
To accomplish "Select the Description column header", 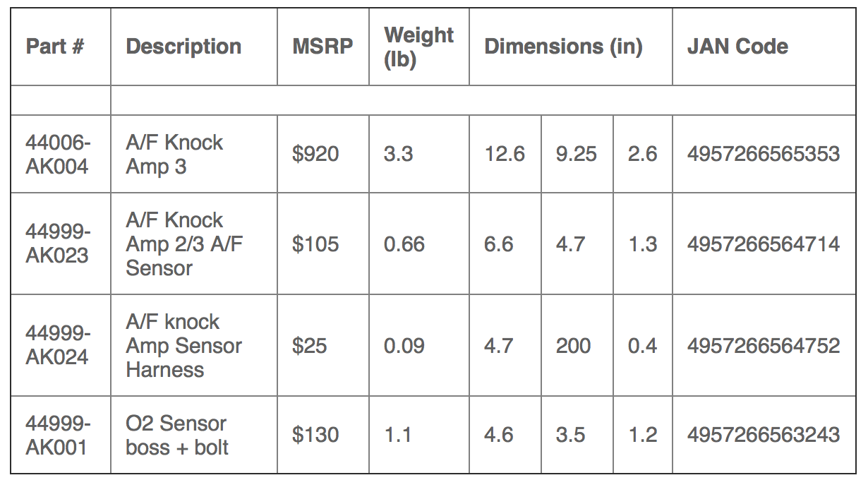I will click(x=183, y=47).
